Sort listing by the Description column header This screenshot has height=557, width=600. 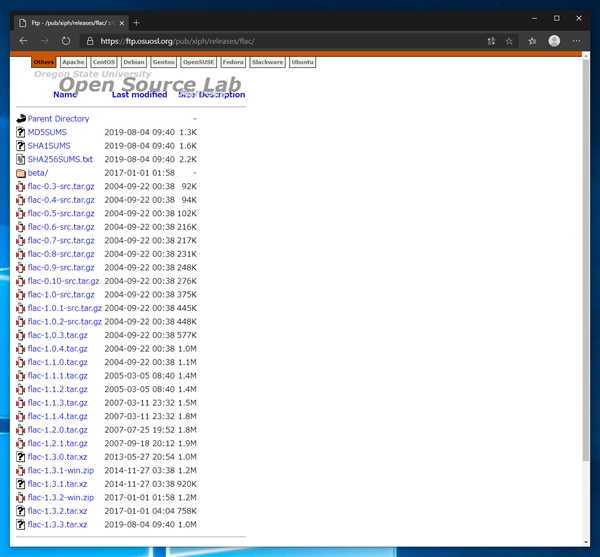point(222,94)
